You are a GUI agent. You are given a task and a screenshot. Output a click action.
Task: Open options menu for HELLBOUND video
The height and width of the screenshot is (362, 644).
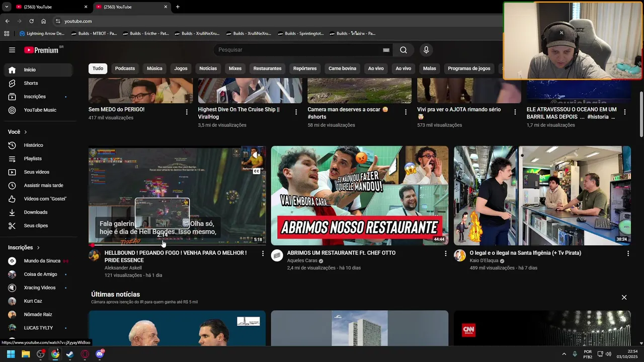coord(263,253)
